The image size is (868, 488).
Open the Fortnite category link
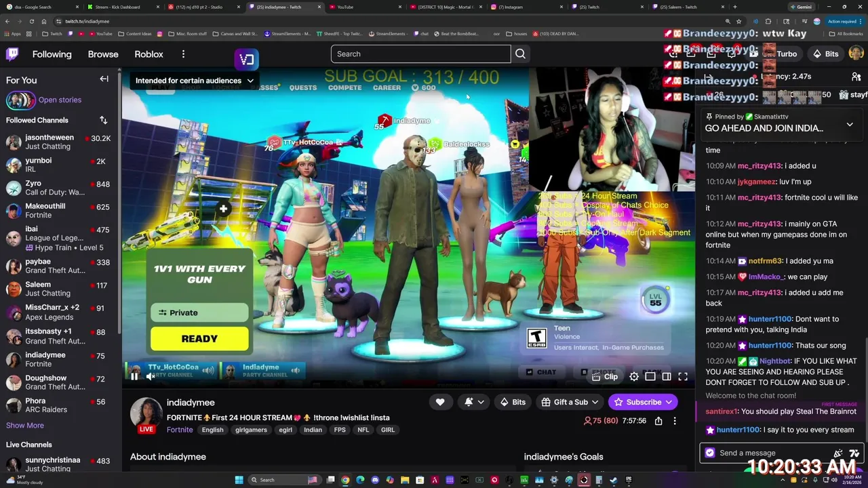(180, 430)
